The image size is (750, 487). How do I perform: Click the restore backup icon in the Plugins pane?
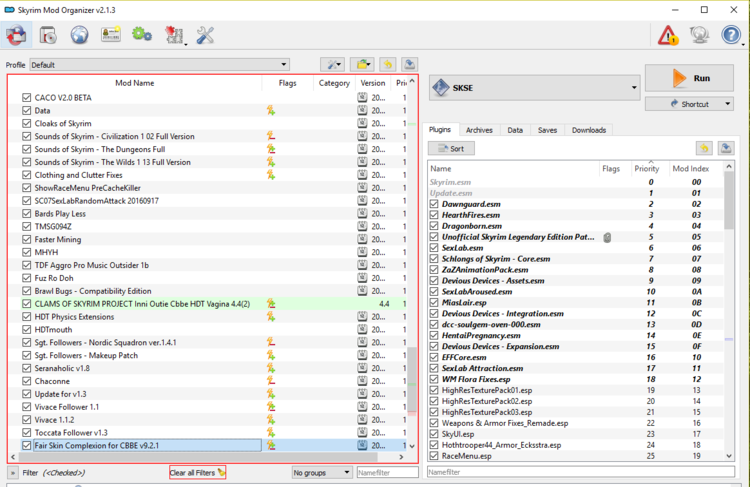coord(704,148)
